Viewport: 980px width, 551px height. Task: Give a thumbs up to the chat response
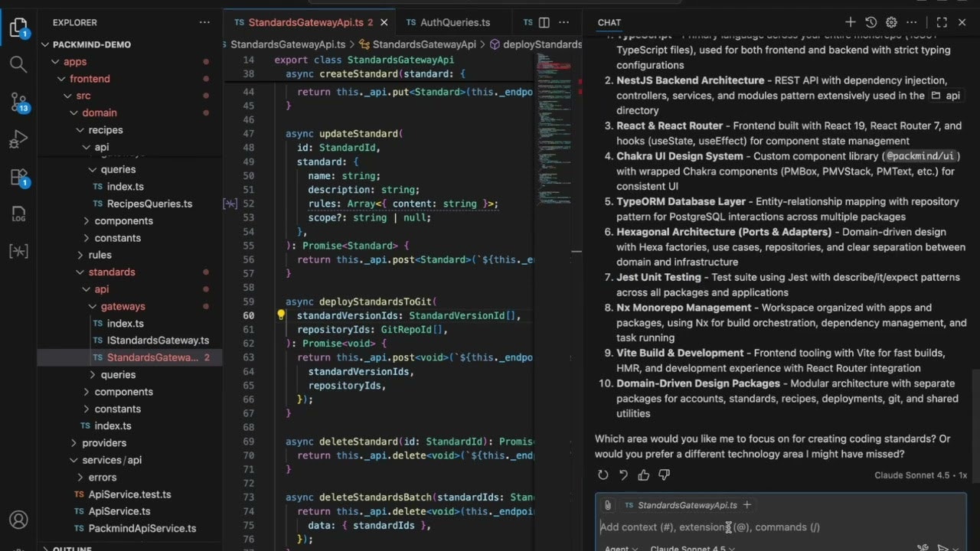point(643,474)
